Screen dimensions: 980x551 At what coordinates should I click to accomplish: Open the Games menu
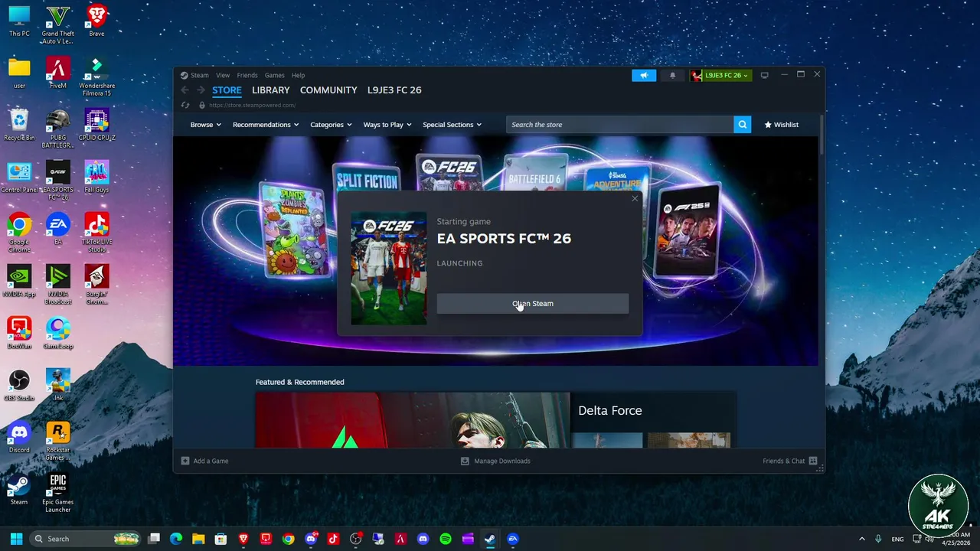[275, 75]
